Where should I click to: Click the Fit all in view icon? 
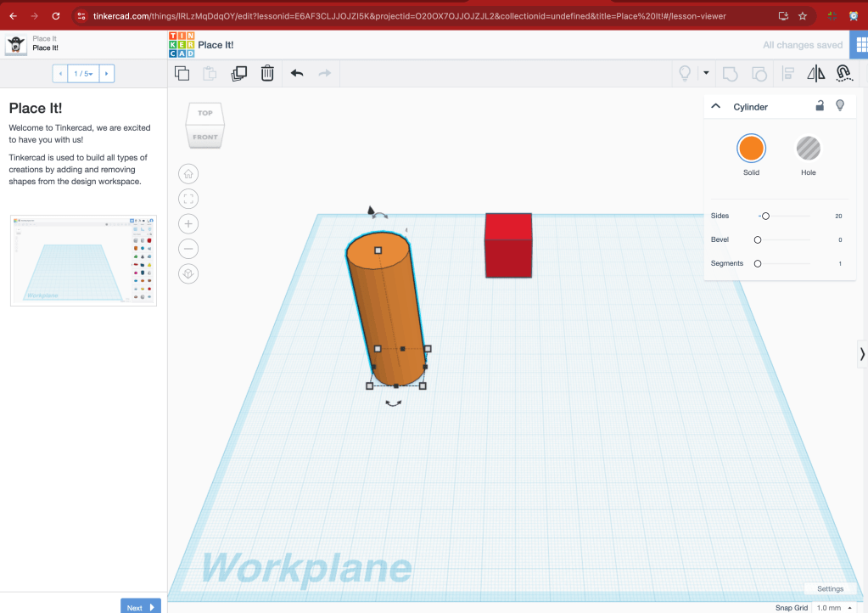pyautogui.click(x=188, y=199)
